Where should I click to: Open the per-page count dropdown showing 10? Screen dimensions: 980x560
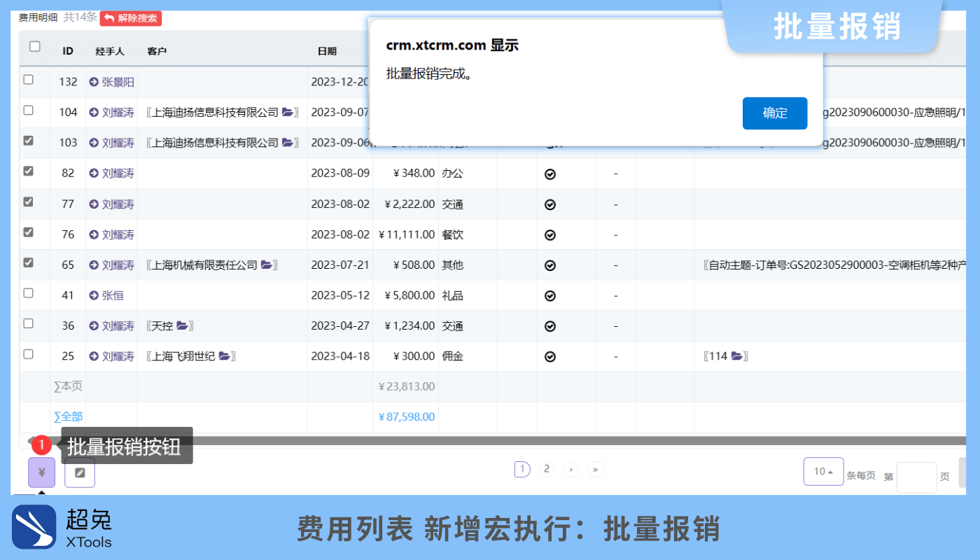coord(823,471)
